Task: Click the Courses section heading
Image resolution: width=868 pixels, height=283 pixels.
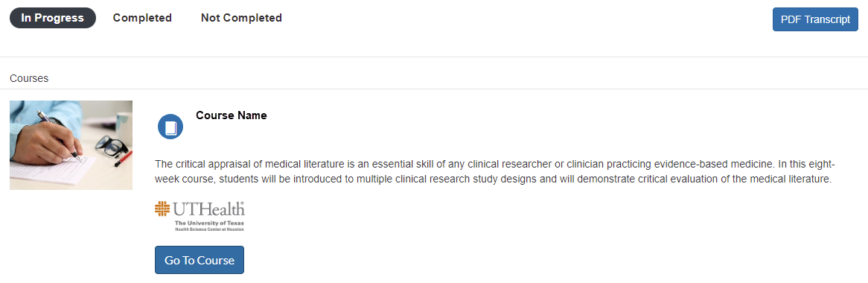Action: pyautogui.click(x=29, y=78)
